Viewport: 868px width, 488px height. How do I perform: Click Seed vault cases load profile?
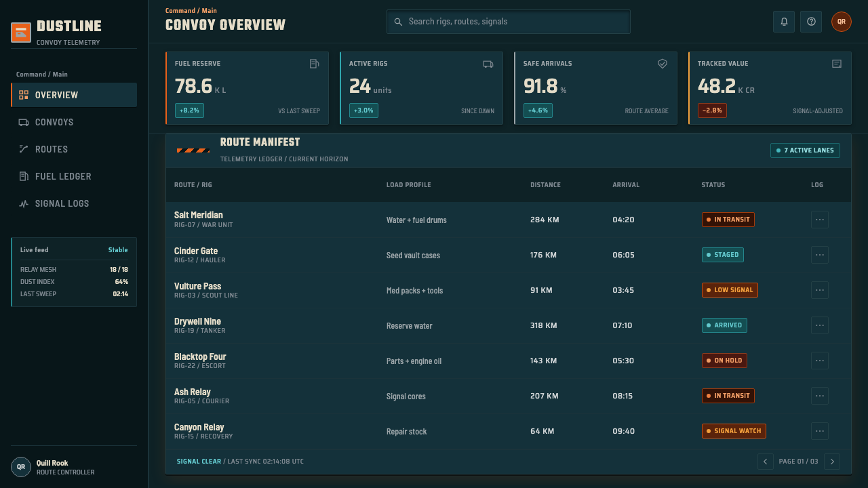click(x=413, y=256)
